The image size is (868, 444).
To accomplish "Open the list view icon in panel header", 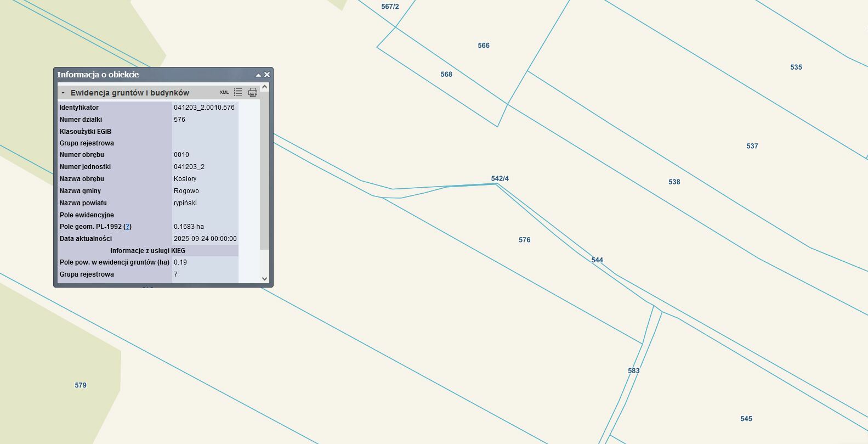I will pos(238,92).
